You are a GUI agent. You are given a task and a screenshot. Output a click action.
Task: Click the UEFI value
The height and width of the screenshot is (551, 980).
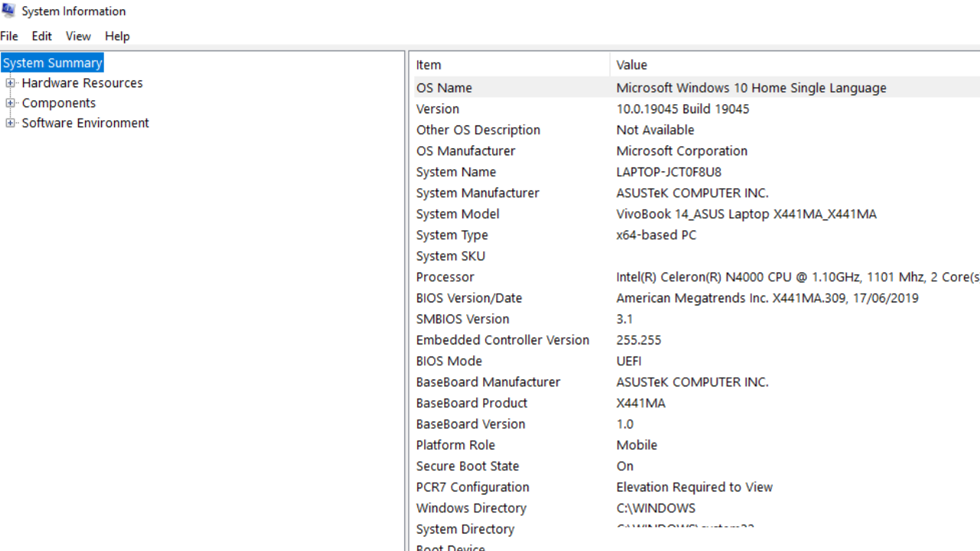point(629,361)
